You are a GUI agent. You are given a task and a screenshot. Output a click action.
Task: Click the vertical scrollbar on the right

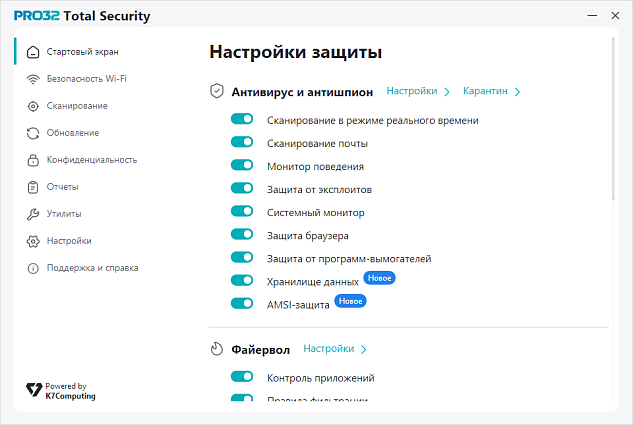click(613, 119)
